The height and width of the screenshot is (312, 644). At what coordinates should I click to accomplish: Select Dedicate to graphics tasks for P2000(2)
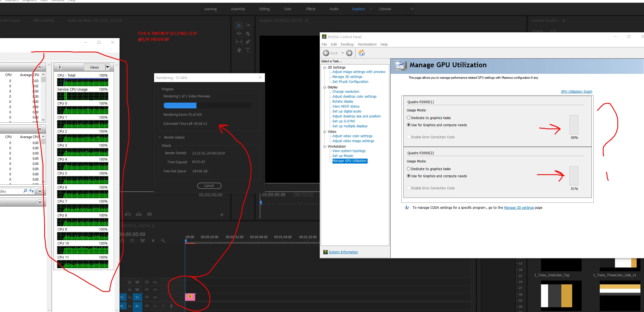click(x=409, y=169)
